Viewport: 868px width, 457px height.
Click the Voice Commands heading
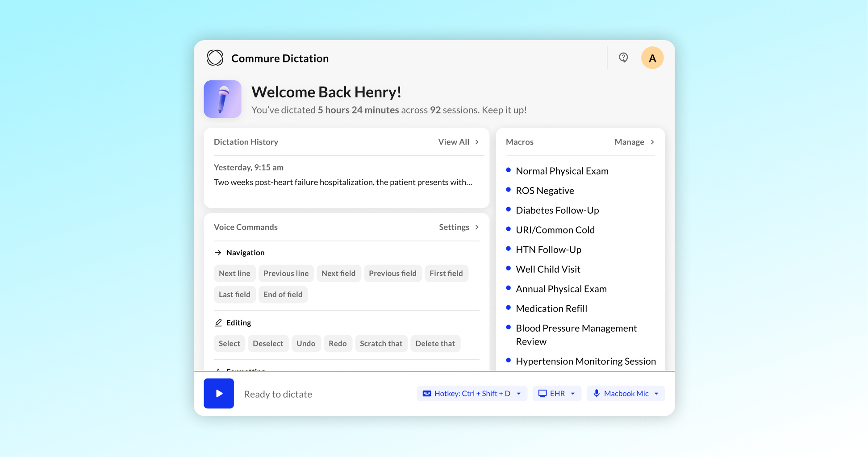point(246,227)
